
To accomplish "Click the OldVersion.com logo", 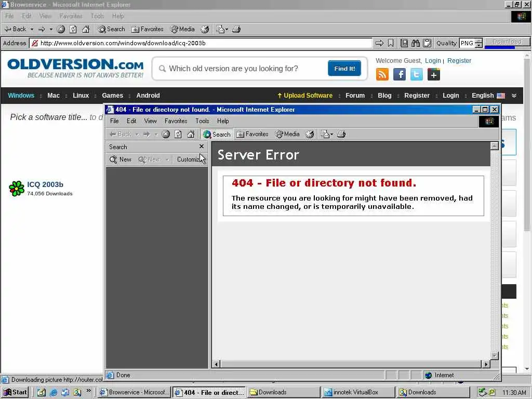I will tap(75, 68).
